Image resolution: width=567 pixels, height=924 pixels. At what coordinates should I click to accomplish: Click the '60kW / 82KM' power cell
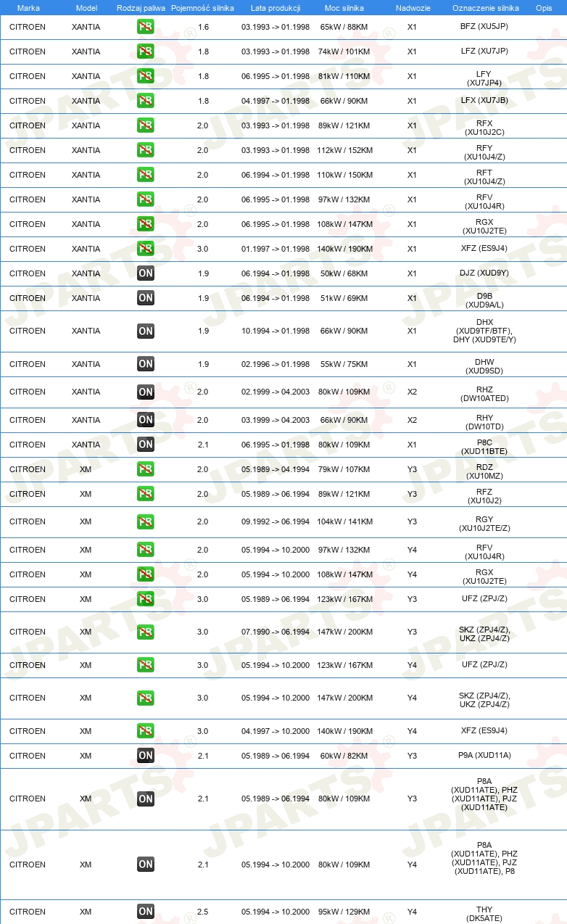344,756
